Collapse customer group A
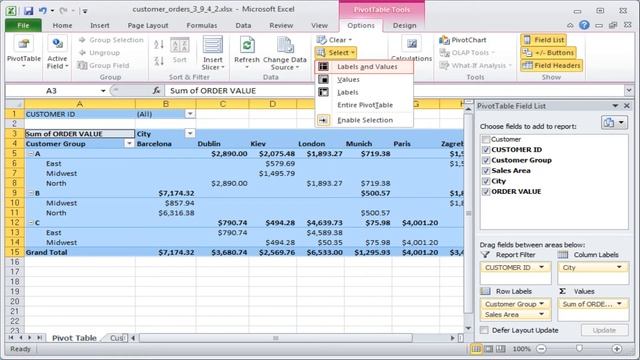Screen dimensions: 640x360 click(31, 154)
